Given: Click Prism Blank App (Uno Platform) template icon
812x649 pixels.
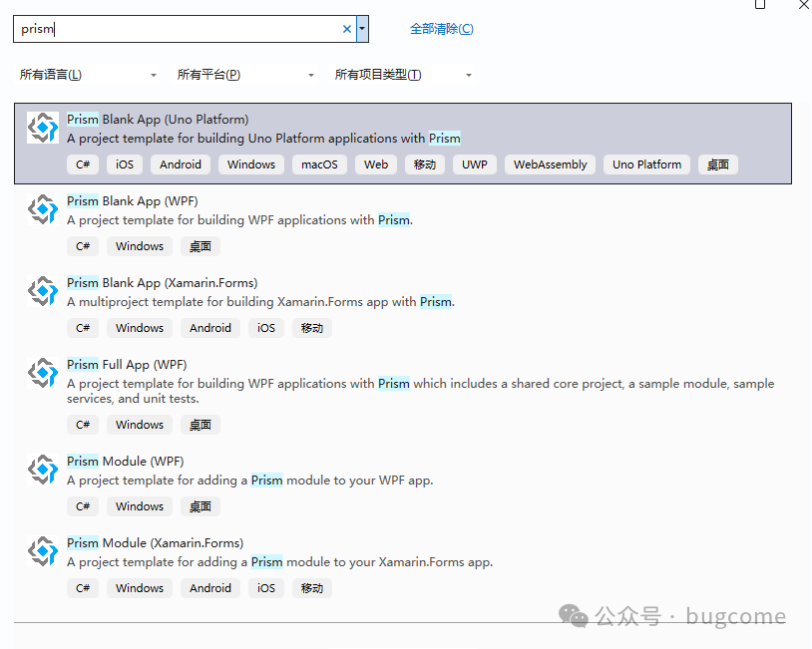Looking at the screenshot, I should pyautogui.click(x=43, y=128).
